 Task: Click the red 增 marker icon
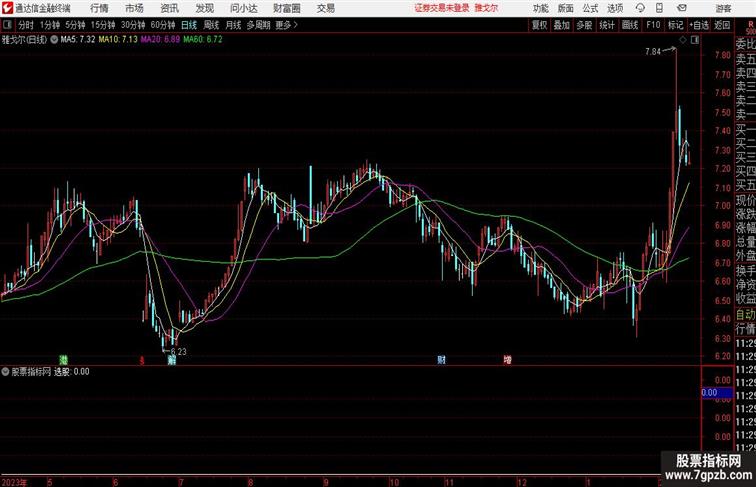(507, 359)
